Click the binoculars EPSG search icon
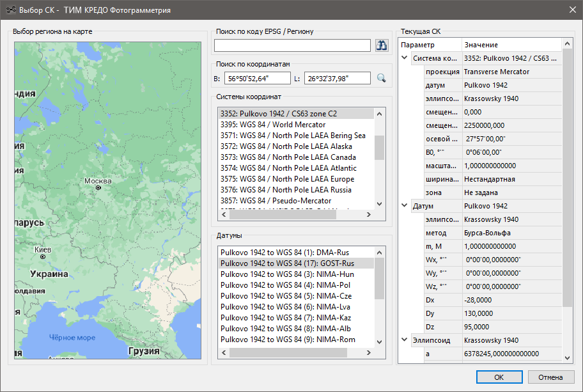The image size is (583, 392). pos(382,45)
